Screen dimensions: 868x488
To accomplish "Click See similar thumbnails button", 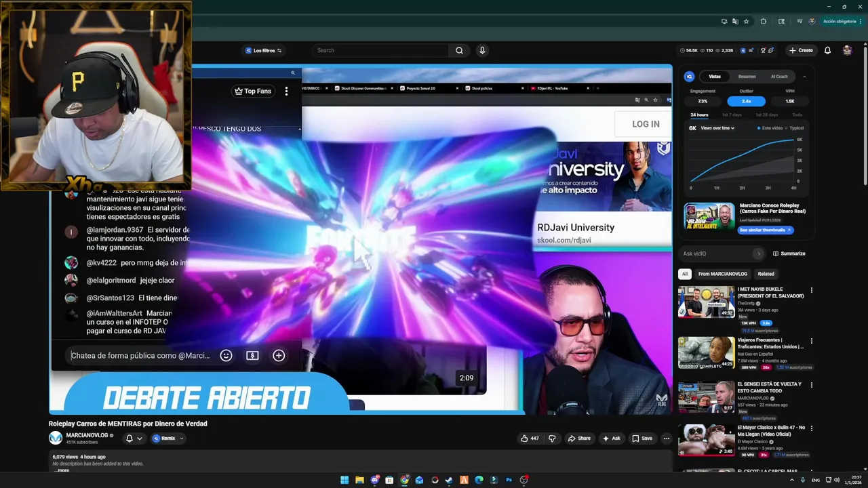I will (x=766, y=230).
